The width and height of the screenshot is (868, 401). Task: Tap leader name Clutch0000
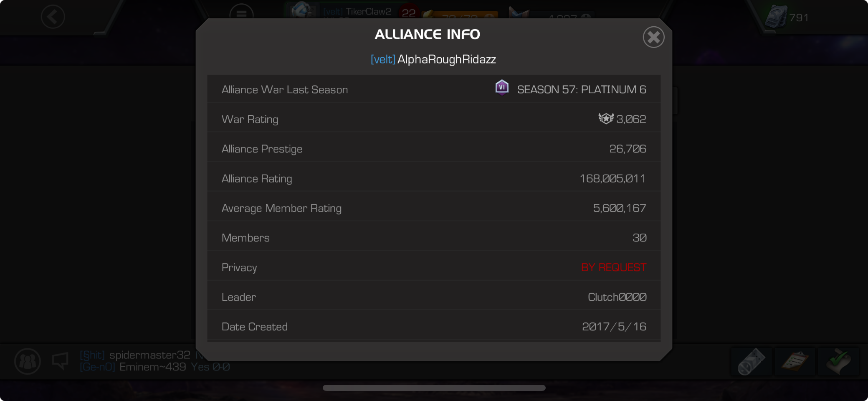pos(617,297)
